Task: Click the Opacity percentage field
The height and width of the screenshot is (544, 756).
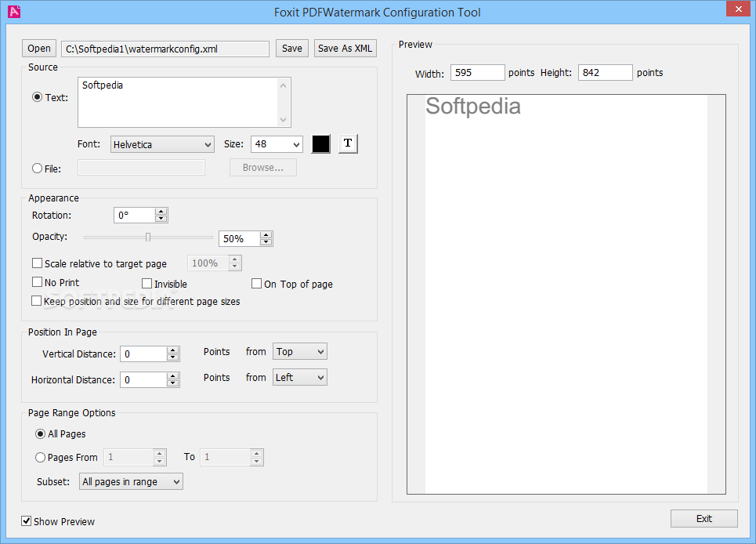Action: 239,239
